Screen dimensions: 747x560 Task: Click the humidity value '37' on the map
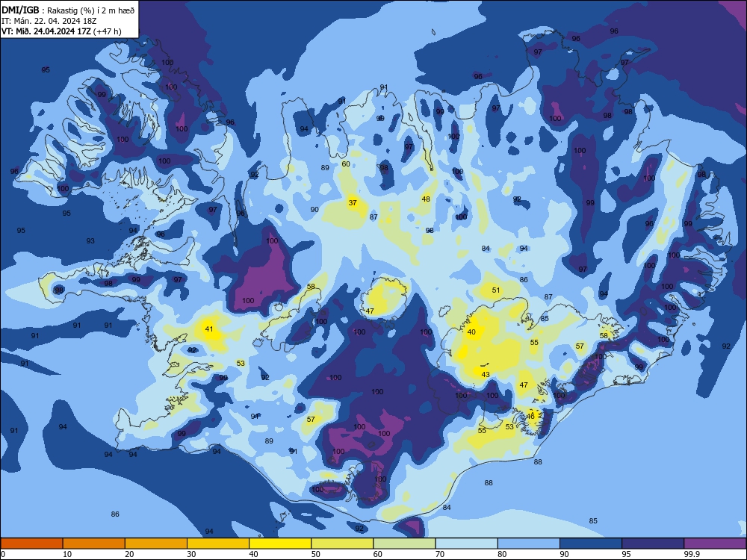pos(353,202)
